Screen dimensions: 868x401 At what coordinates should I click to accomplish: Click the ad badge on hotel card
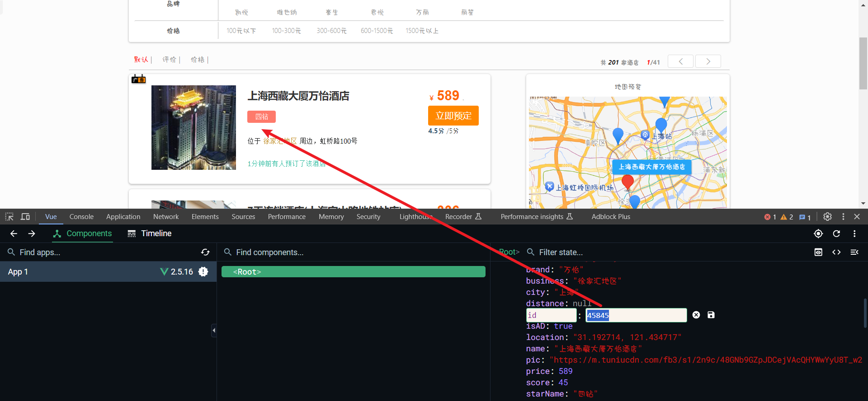click(139, 79)
